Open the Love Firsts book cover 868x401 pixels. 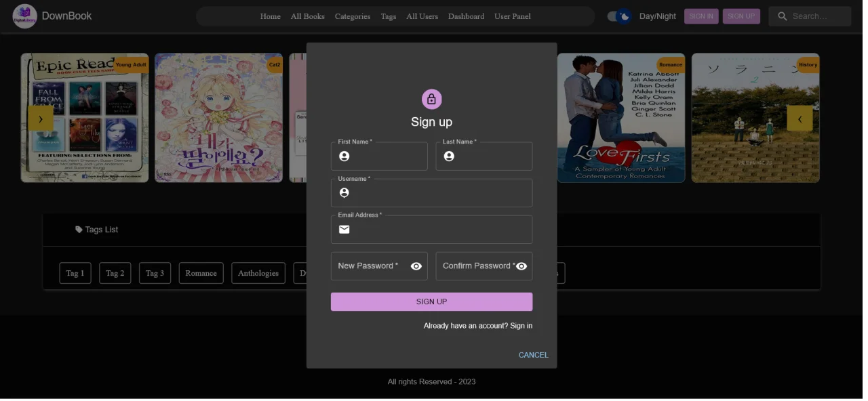click(621, 118)
